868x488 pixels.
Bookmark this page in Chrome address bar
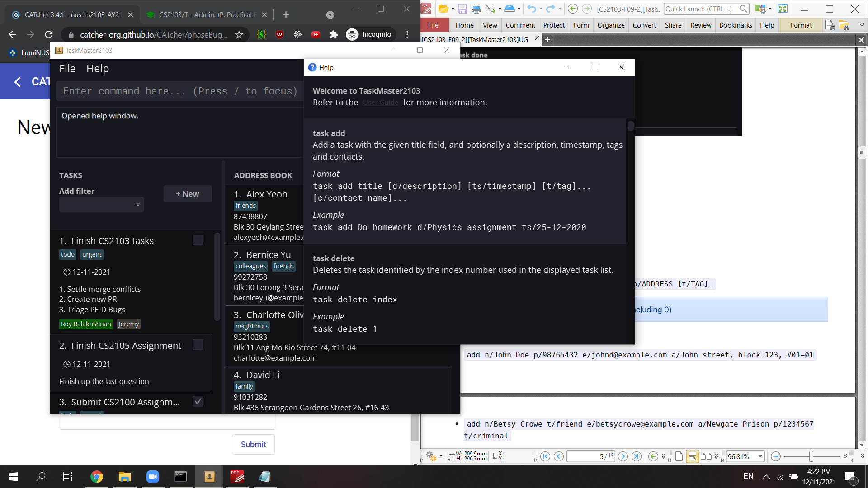click(239, 34)
